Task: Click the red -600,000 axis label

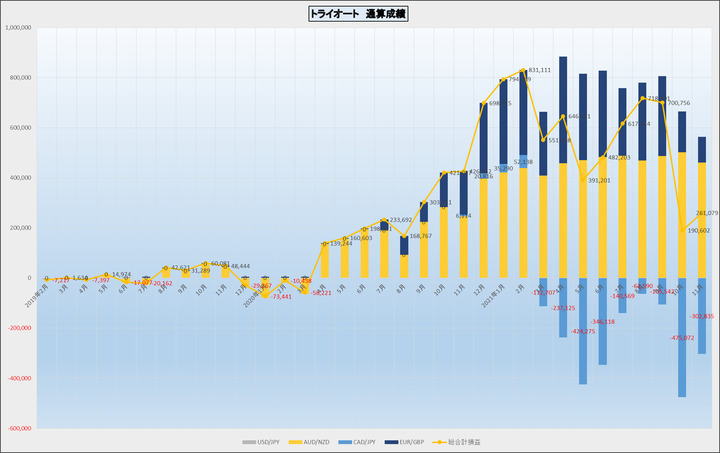Action: pyautogui.click(x=20, y=428)
